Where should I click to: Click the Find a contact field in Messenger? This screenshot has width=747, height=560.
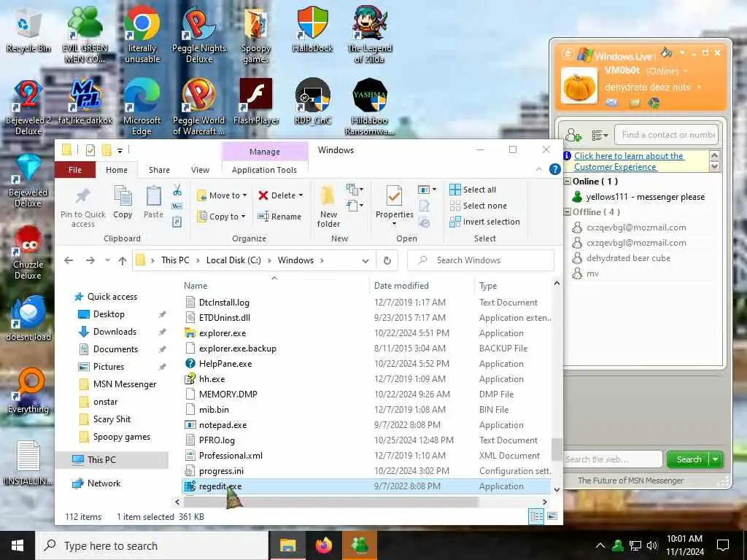[667, 135]
